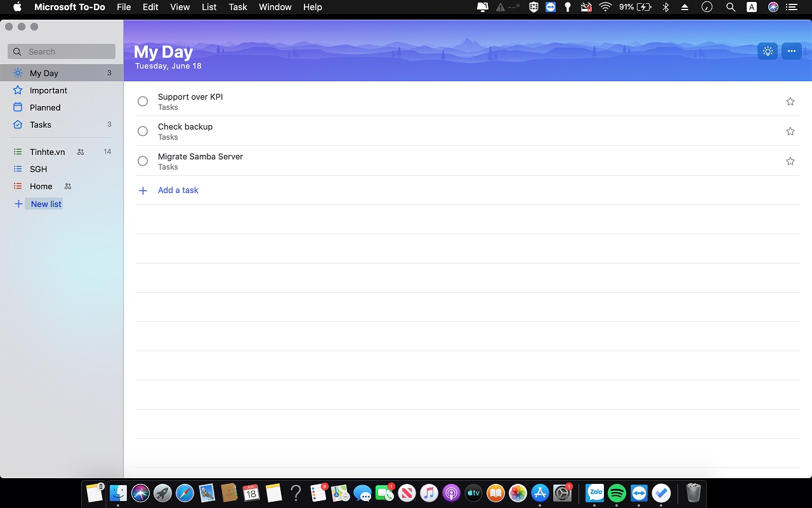
Task: Open Notification Center in the menu bar
Action: (x=793, y=7)
